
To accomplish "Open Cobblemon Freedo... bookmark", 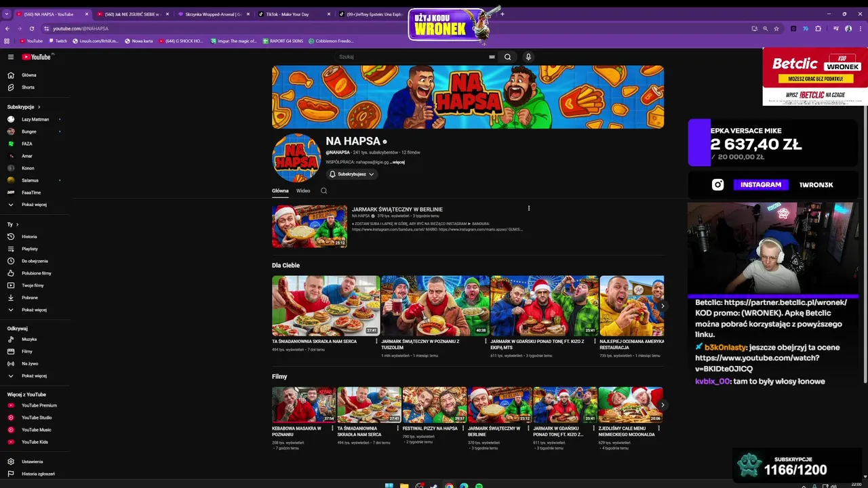I will [331, 41].
